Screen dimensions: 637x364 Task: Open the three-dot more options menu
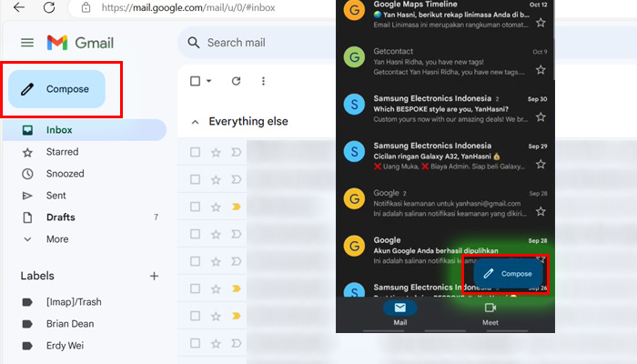click(264, 81)
